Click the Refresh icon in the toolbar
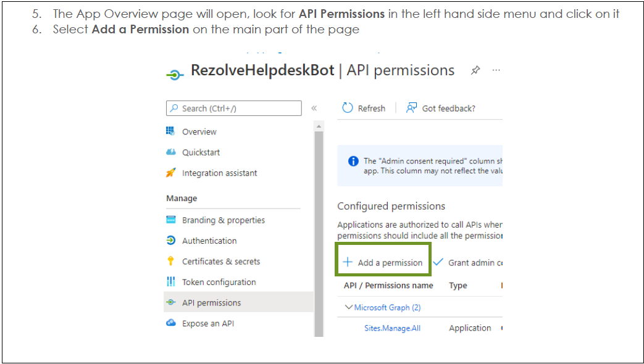The image size is (644, 364). coord(348,108)
